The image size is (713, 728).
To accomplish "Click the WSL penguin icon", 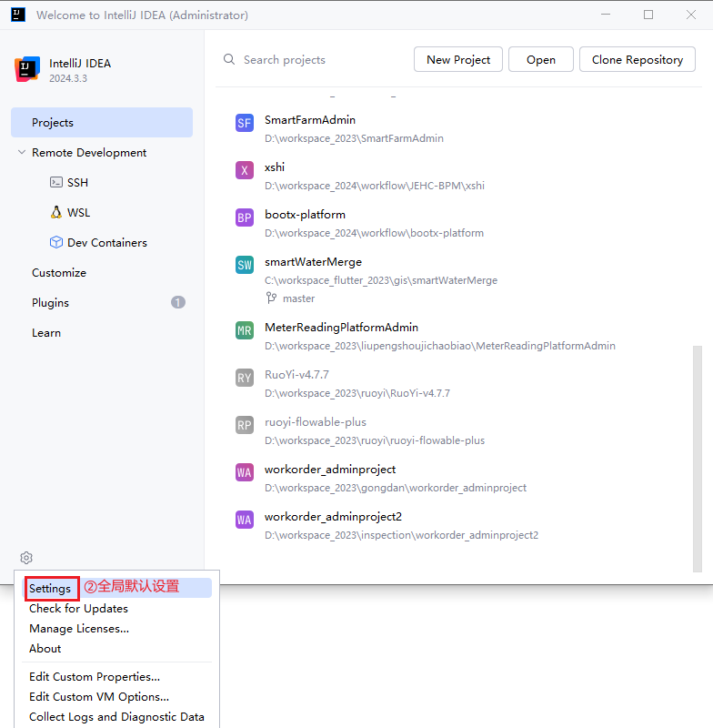I will coord(56,212).
